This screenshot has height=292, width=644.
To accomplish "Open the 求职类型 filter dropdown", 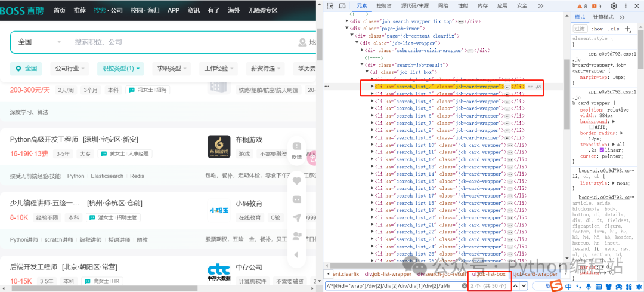I will coord(171,69).
